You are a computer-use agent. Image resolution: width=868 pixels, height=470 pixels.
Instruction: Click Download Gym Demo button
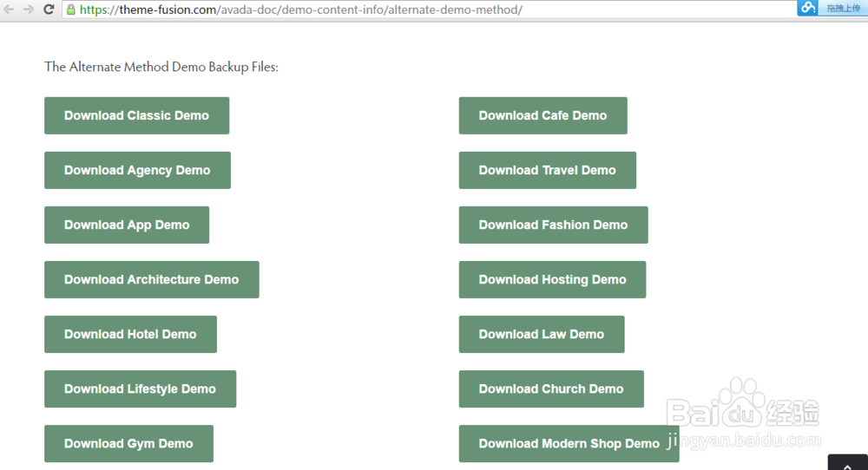128,443
